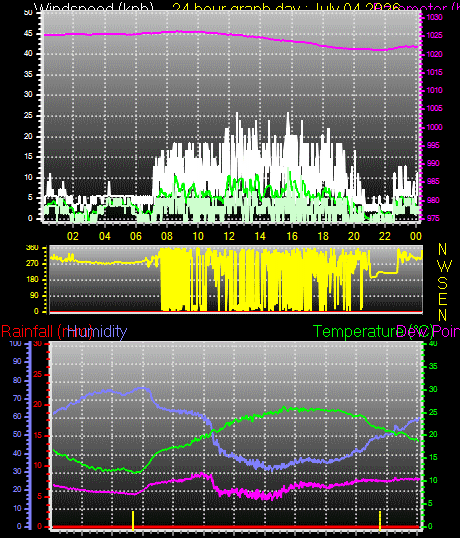Click the '180' tick on the wind direction axis
Viewport: 460px width, 538px height.
pos(32,280)
